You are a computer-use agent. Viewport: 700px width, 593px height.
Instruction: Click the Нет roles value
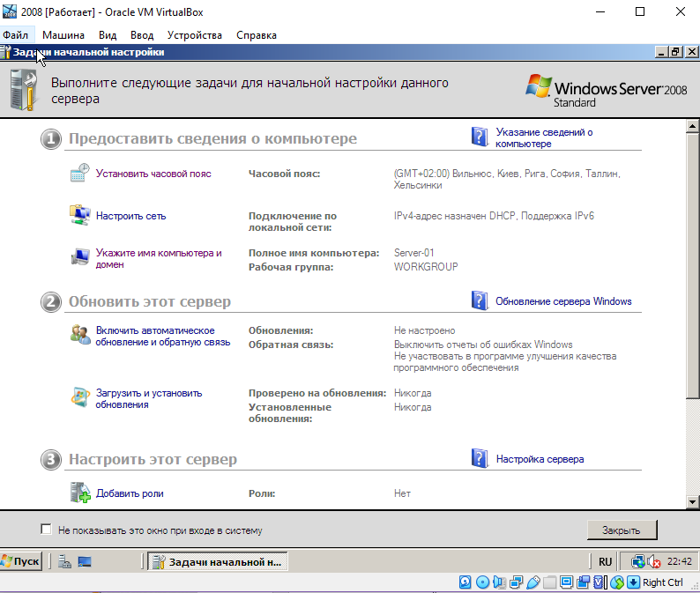(402, 493)
